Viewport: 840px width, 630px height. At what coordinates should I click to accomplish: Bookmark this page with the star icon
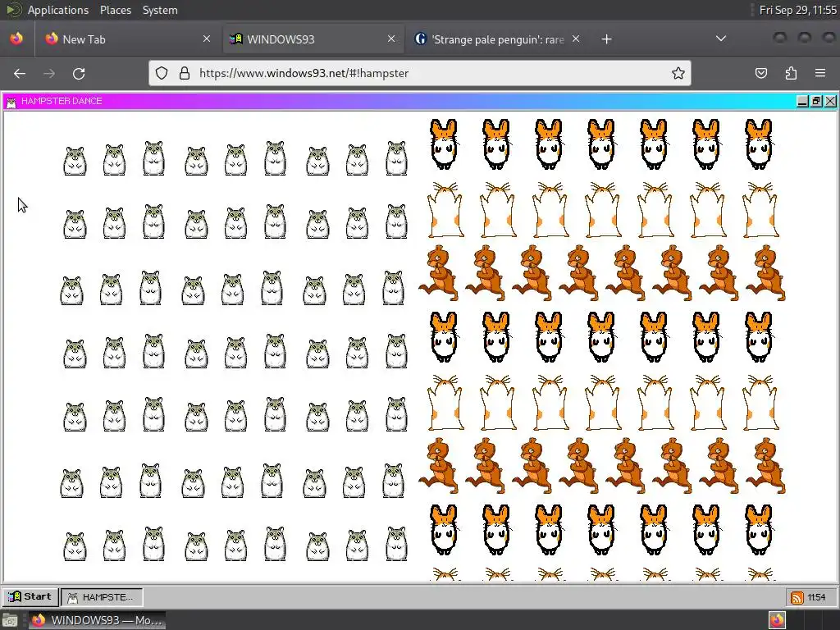(x=678, y=73)
